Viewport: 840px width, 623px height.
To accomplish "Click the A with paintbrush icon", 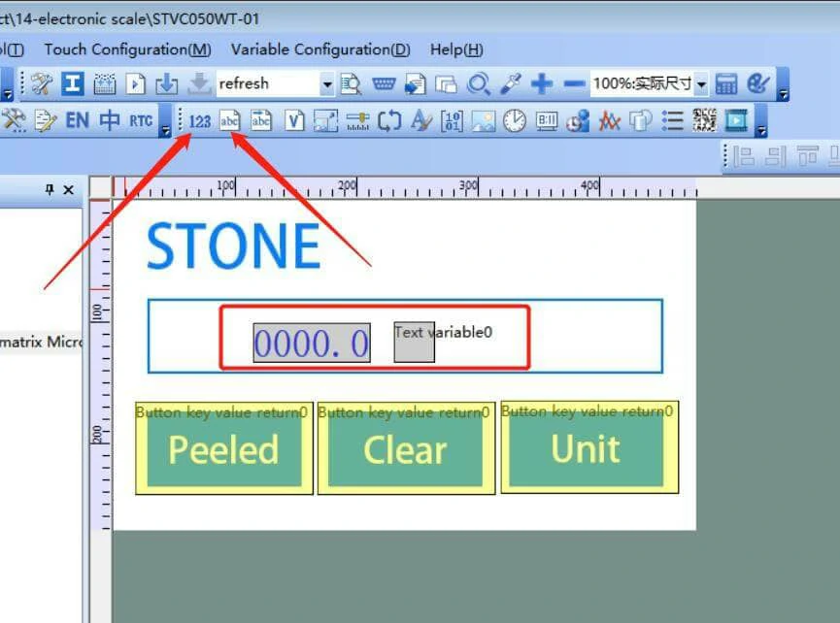I will click(421, 121).
